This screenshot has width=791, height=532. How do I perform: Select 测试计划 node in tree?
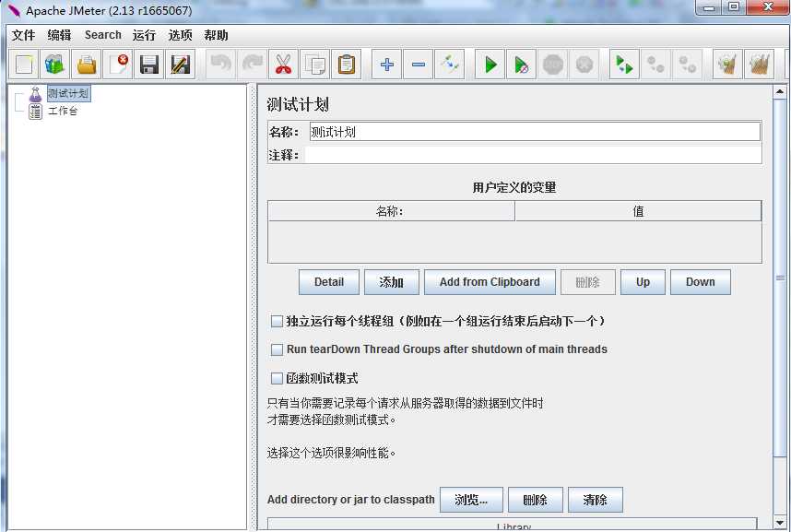point(68,93)
